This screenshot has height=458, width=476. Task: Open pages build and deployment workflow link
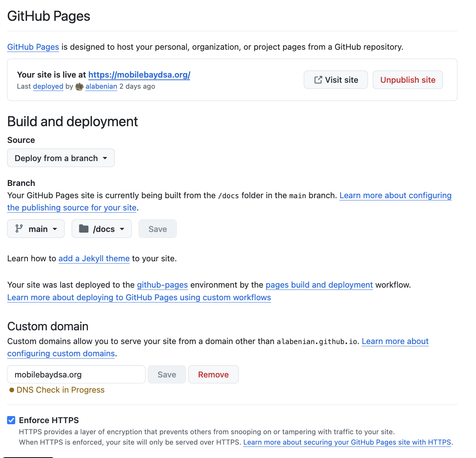(x=319, y=285)
